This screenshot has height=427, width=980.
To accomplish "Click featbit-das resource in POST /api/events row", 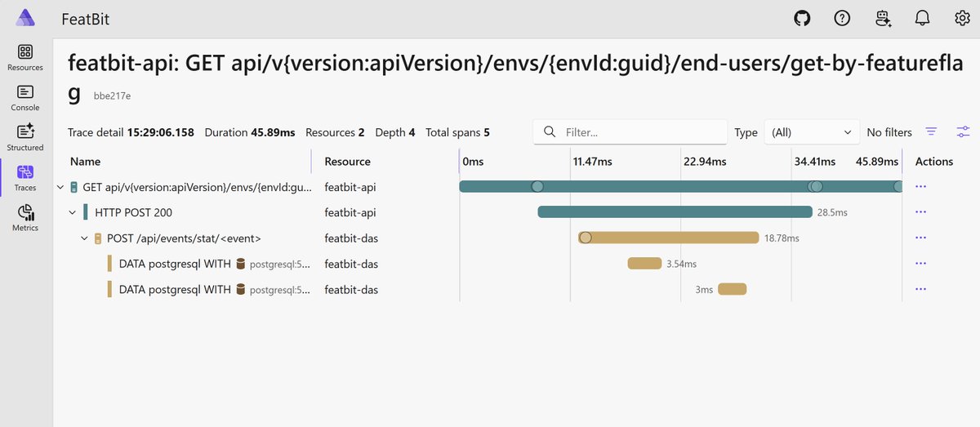I will pyautogui.click(x=351, y=238).
